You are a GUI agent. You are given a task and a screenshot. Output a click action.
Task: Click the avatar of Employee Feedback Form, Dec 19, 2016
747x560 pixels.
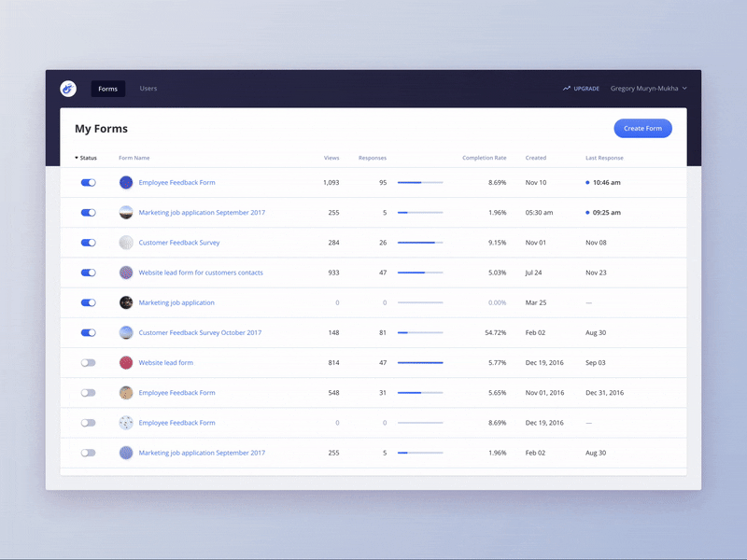pos(126,423)
